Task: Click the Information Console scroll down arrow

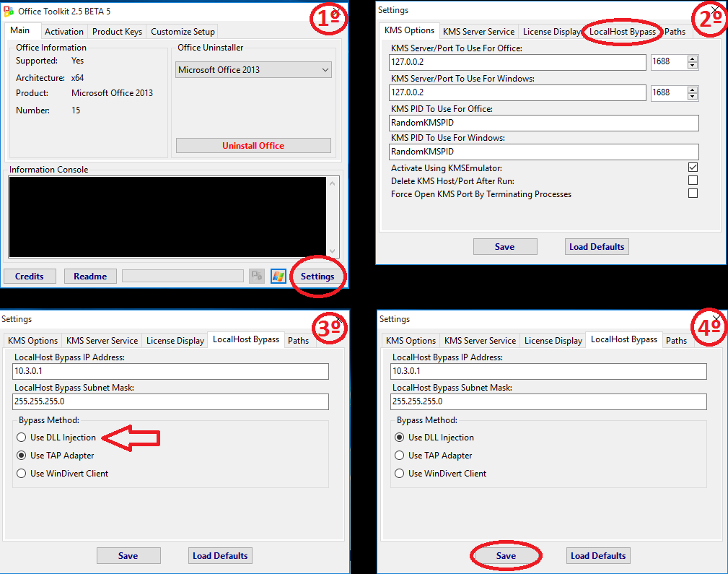Action: tap(333, 251)
